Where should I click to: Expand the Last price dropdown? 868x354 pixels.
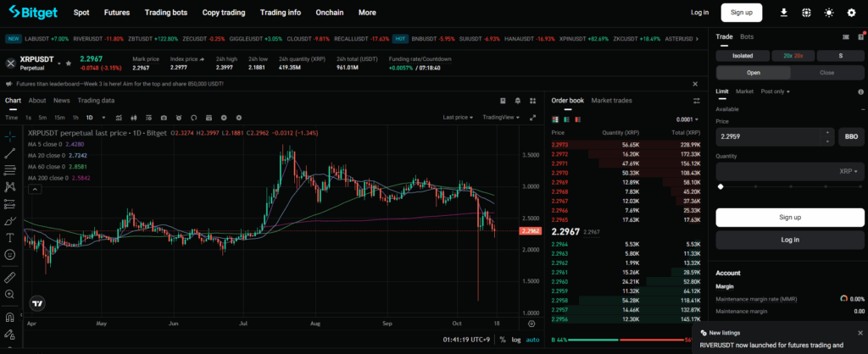[x=459, y=118]
